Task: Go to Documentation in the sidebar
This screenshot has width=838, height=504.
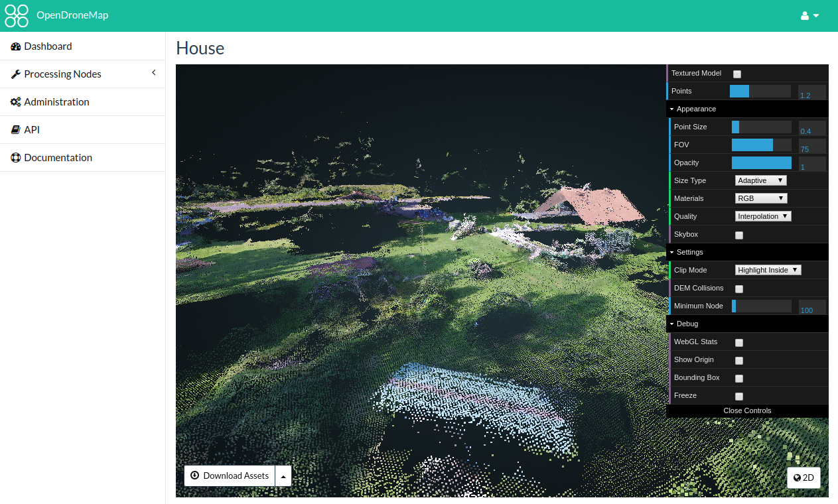Action: click(58, 158)
